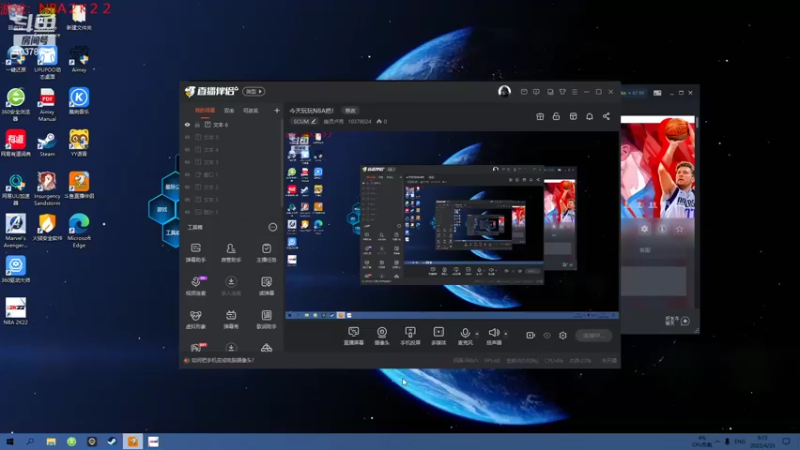
Task: Click the stream preview canvas
Action: click(x=452, y=225)
